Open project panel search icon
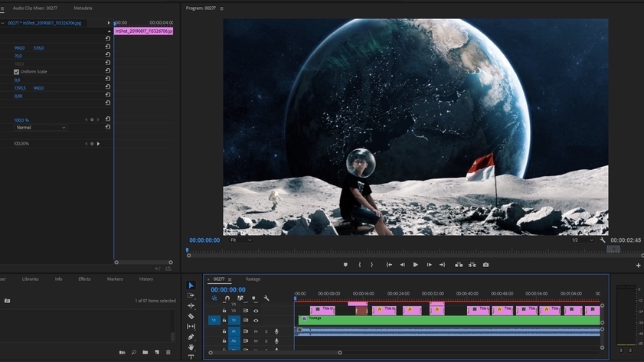The height and width of the screenshot is (362, 644). (134, 352)
